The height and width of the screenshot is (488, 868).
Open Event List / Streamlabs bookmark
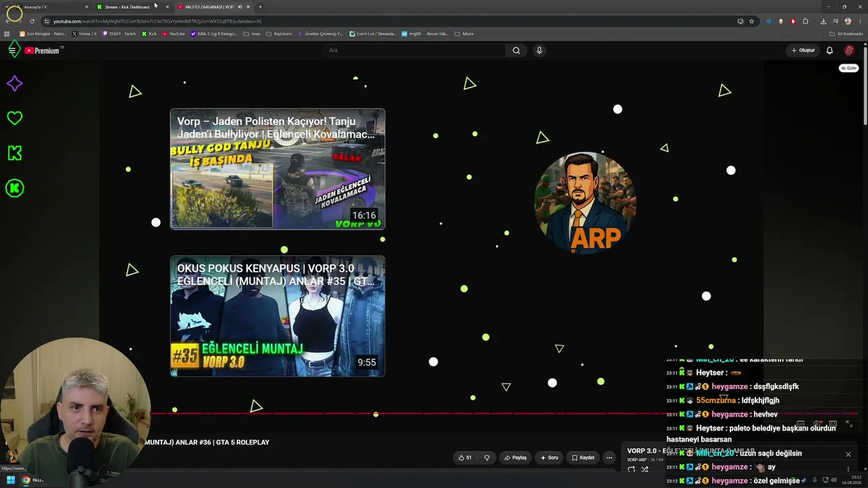coord(373,33)
